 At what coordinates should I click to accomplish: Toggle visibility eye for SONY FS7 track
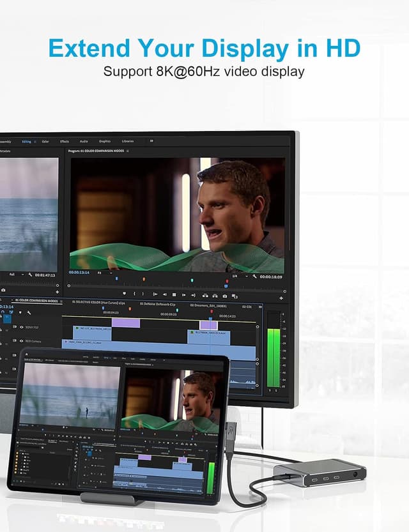pos(21,326)
